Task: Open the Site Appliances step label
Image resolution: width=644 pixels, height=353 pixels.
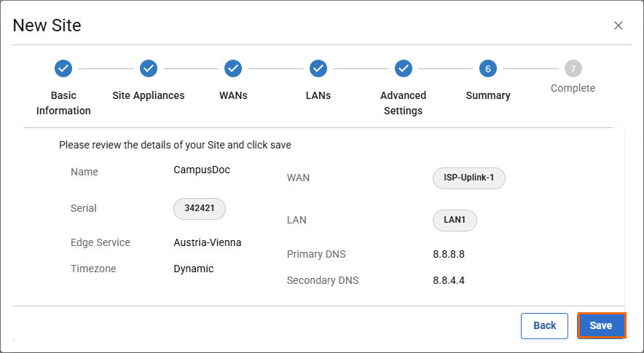Action: click(x=148, y=95)
